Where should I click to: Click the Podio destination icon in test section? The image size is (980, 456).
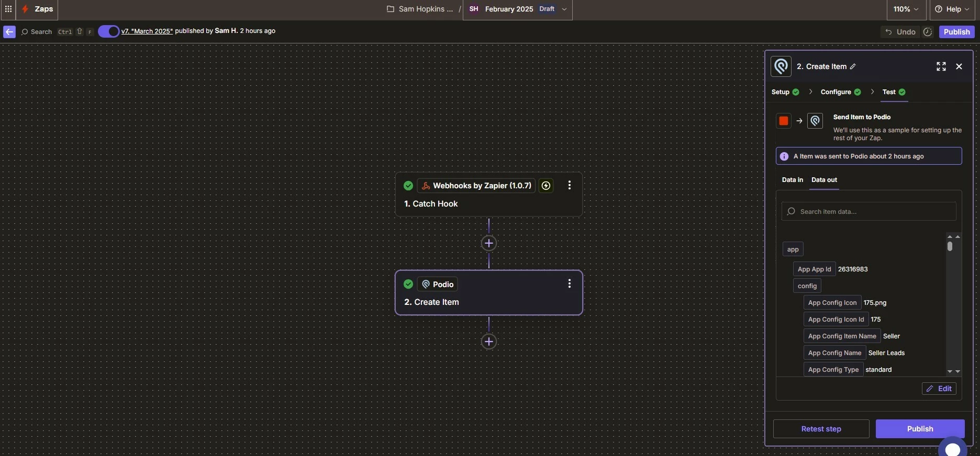click(815, 121)
